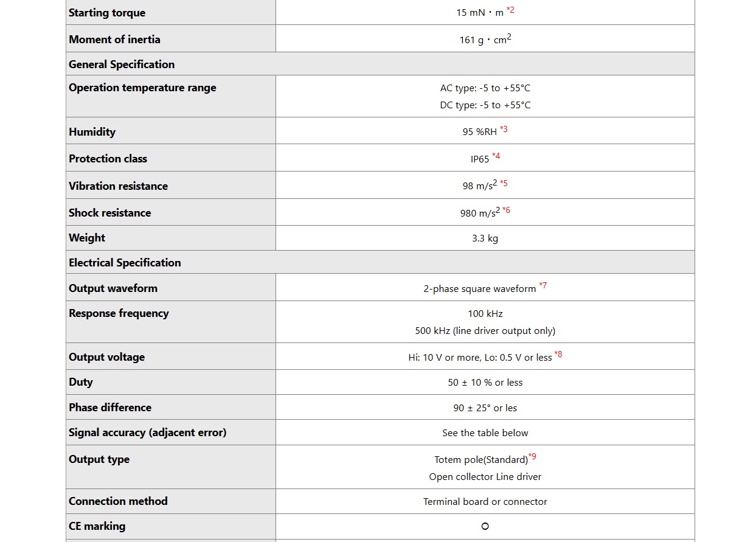Click the Connection method row label

coord(118,501)
